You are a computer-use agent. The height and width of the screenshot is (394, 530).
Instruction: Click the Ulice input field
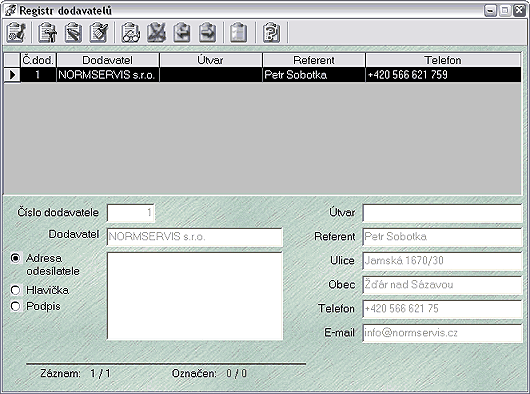coord(442,261)
